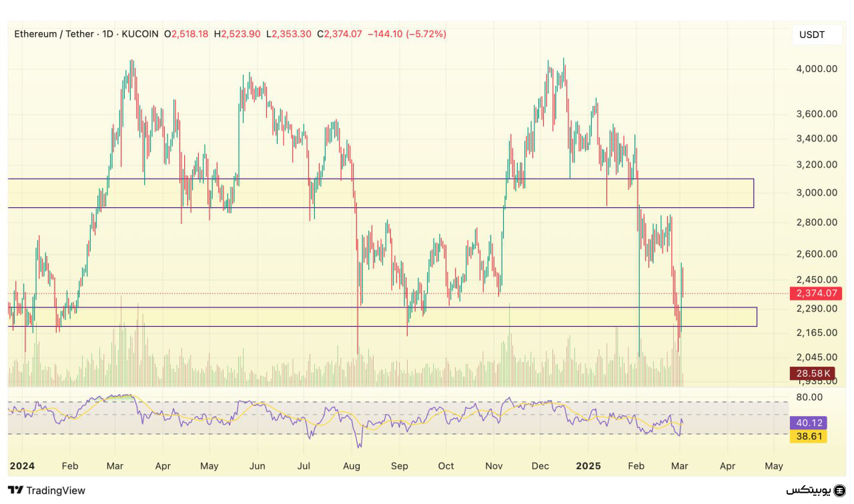Jump to the Aug label on time axis

[352, 466]
